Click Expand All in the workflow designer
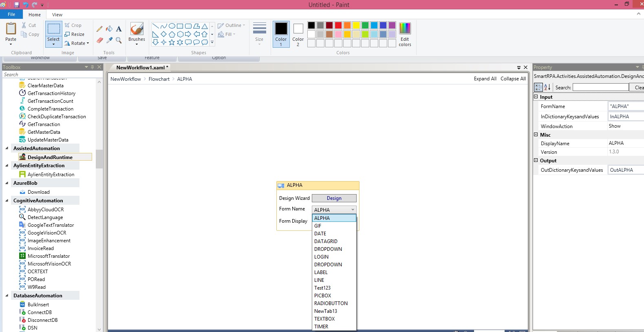This screenshot has height=332, width=644. click(485, 79)
